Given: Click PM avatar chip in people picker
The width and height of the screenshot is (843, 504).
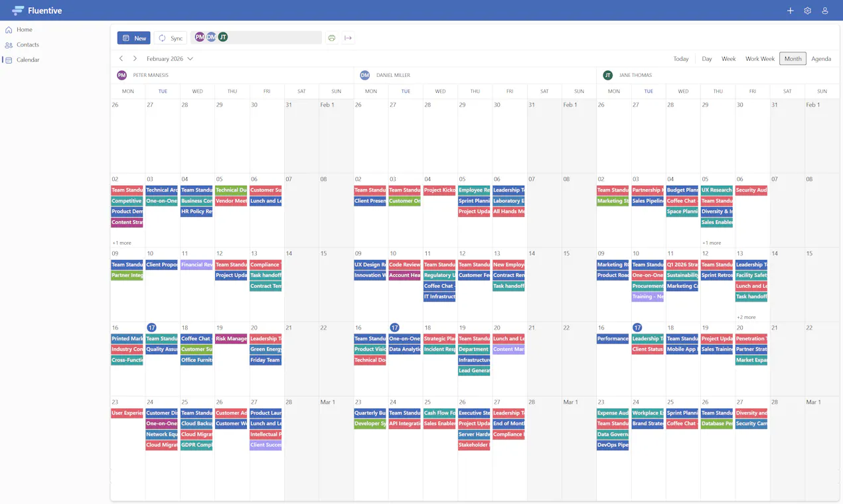Looking at the screenshot, I should pyautogui.click(x=199, y=37).
